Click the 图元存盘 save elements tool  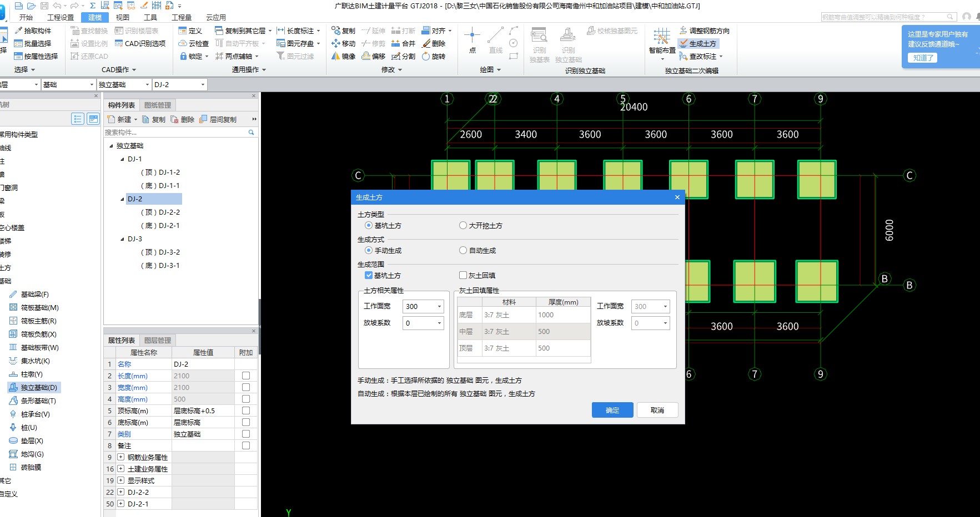(x=299, y=43)
